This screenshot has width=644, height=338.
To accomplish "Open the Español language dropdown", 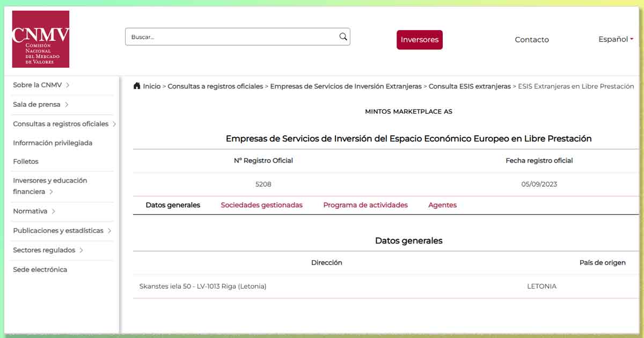I will [x=616, y=39].
